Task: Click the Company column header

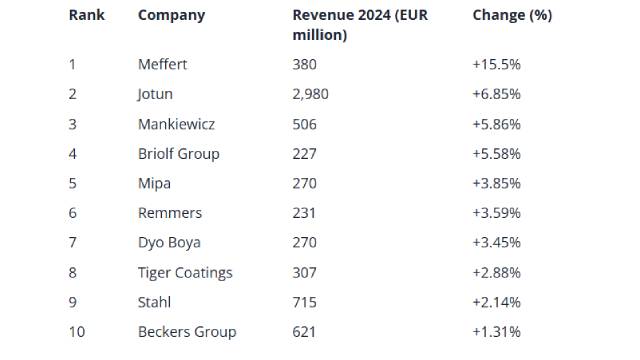Action: pos(171,16)
